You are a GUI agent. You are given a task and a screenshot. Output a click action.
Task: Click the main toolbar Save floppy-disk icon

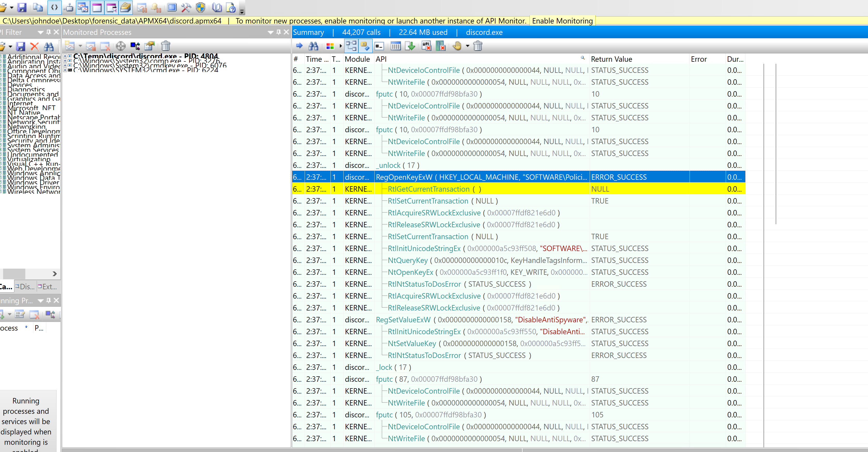pos(22,7)
